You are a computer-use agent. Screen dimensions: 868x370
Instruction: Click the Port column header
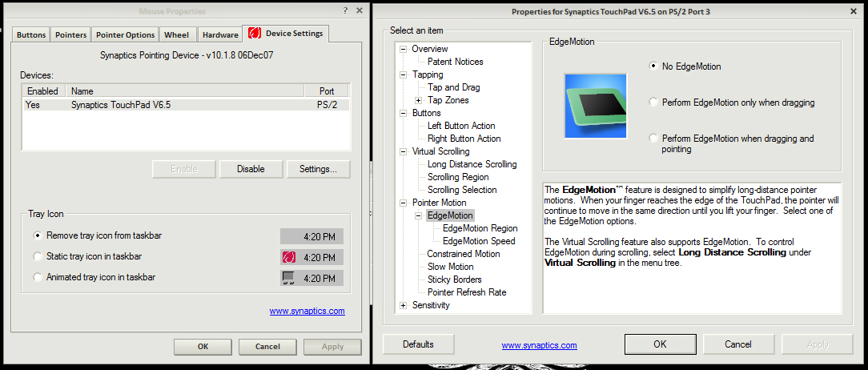tap(327, 90)
